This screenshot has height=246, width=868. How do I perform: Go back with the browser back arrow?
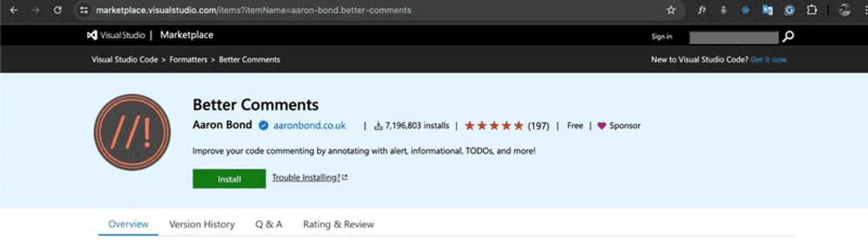point(14,10)
